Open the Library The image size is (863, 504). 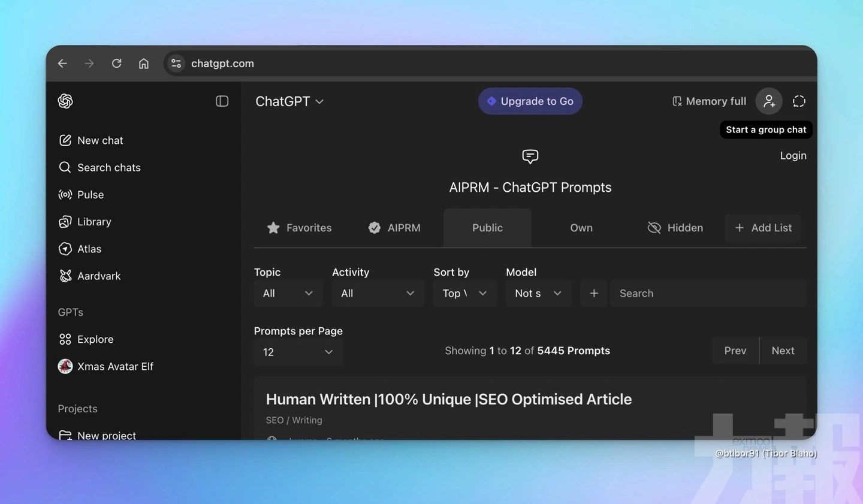click(93, 221)
